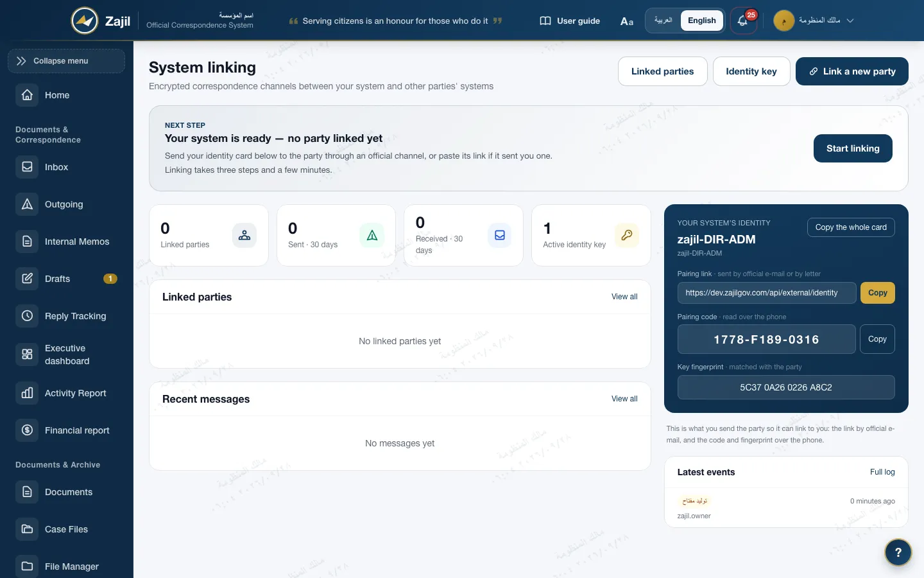Viewport: 924px width, 578px height.
Task: Copy the pairing code
Action: click(877, 339)
